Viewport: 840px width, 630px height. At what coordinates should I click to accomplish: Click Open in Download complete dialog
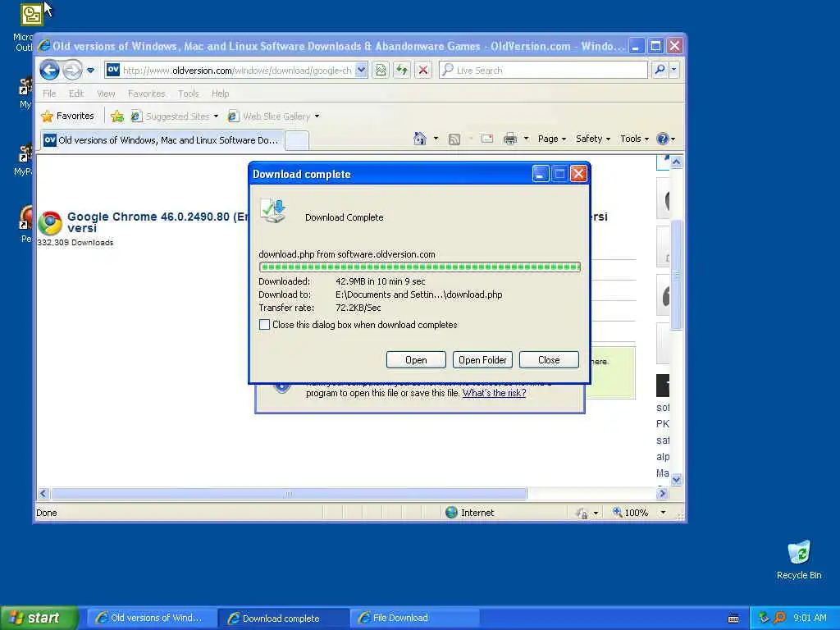[x=416, y=360]
